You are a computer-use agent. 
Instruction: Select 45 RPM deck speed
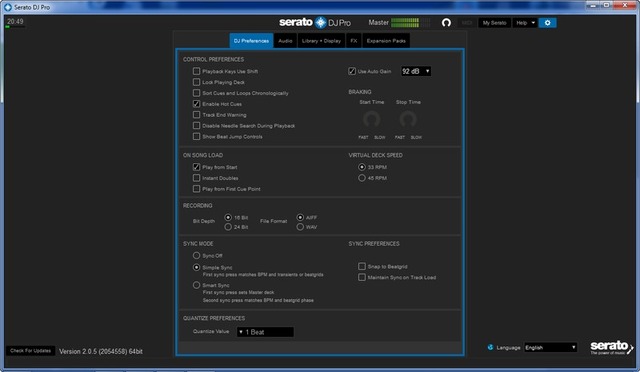coord(362,178)
